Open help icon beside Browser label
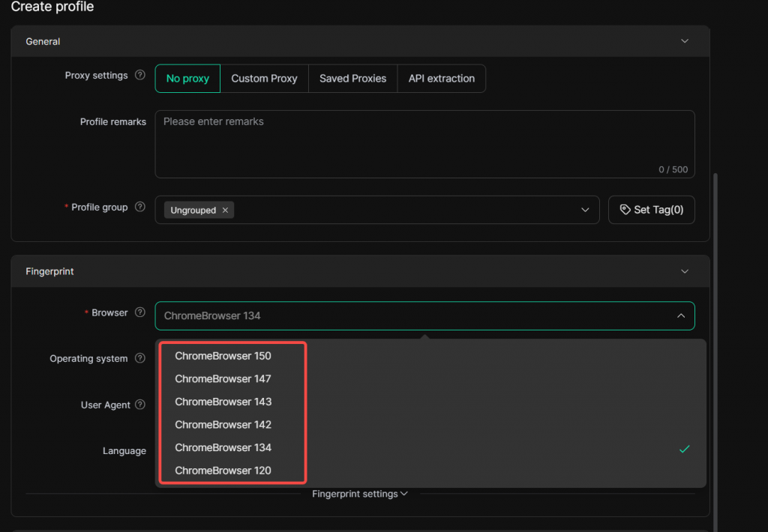 pos(140,312)
